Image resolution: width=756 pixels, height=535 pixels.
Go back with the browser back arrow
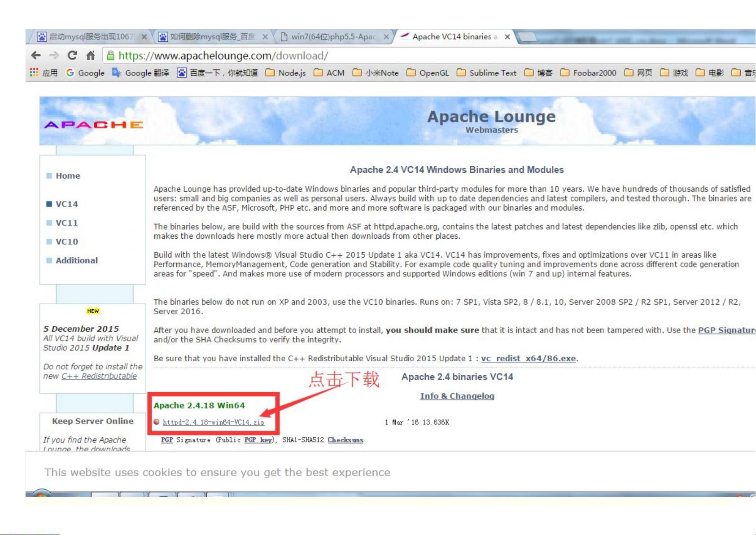point(36,55)
